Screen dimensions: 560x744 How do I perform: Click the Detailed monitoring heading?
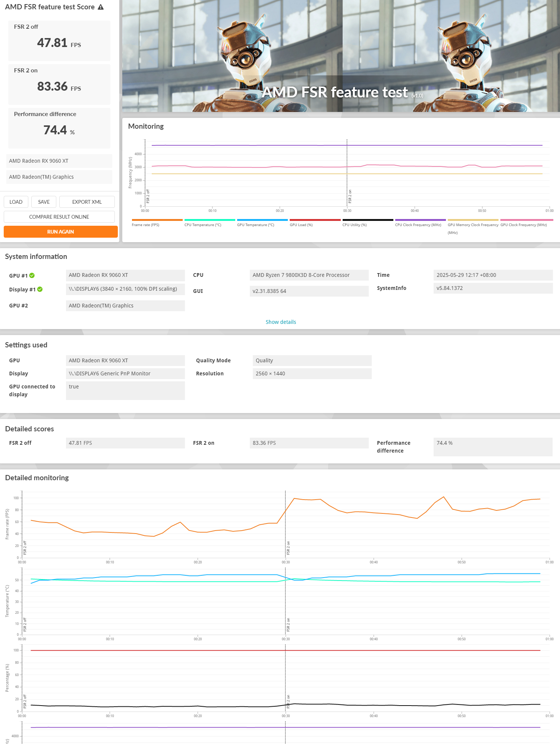(x=37, y=478)
